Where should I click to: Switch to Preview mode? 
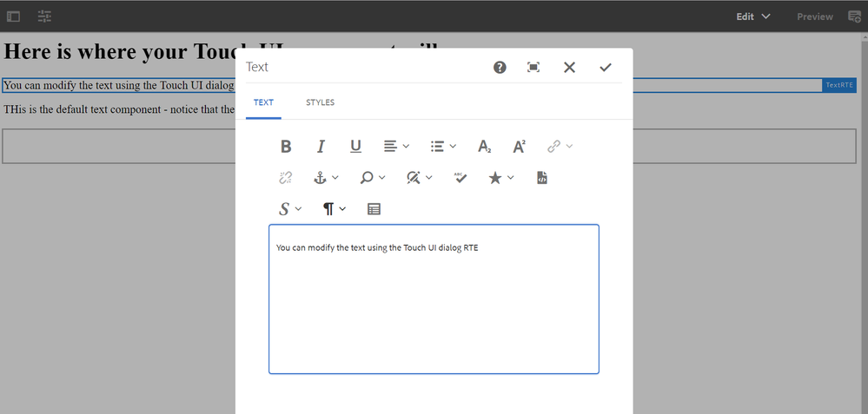click(814, 16)
